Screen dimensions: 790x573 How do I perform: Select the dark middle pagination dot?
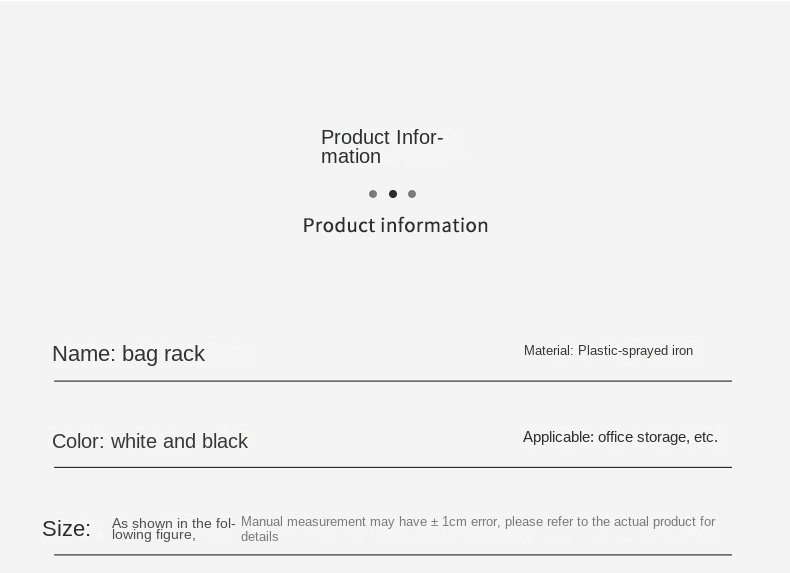[393, 194]
